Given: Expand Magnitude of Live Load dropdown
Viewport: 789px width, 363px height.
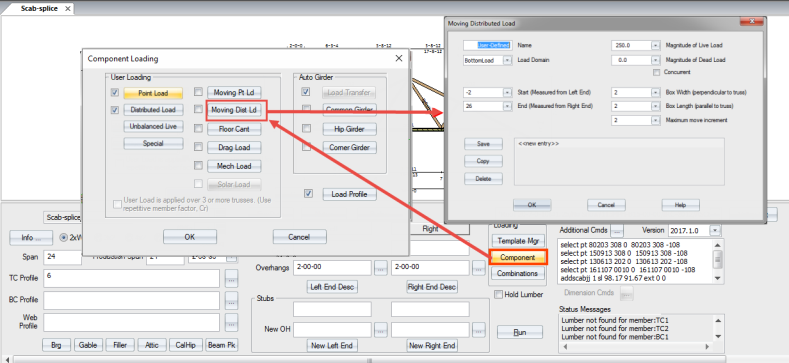Looking at the screenshot, I should tap(655, 45).
